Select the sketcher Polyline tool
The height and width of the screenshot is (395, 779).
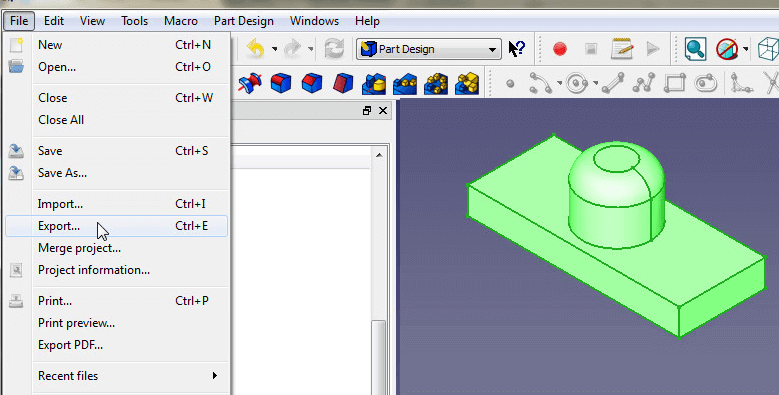pyautogui.click(x=643, y=83)
